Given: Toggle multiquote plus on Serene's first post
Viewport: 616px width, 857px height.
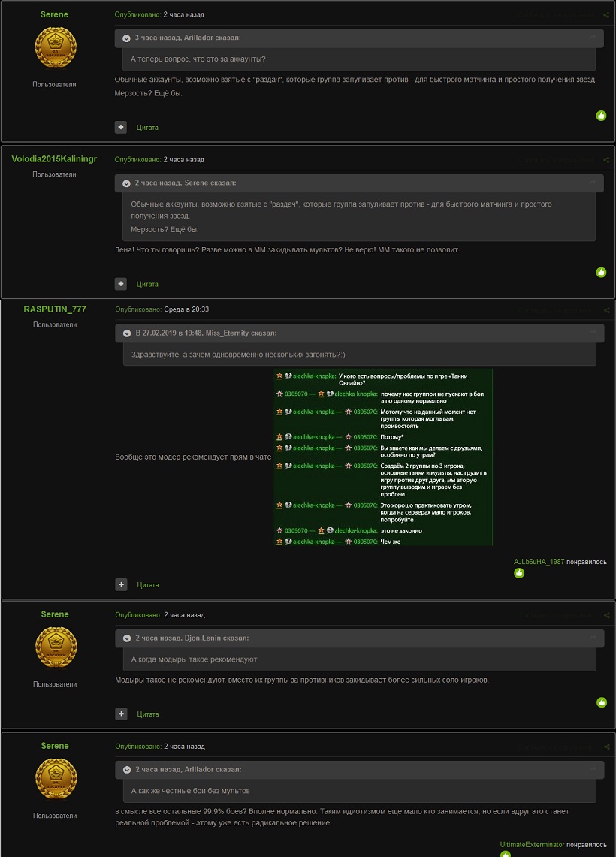Looking at the screenshot, I should point(121,128).
